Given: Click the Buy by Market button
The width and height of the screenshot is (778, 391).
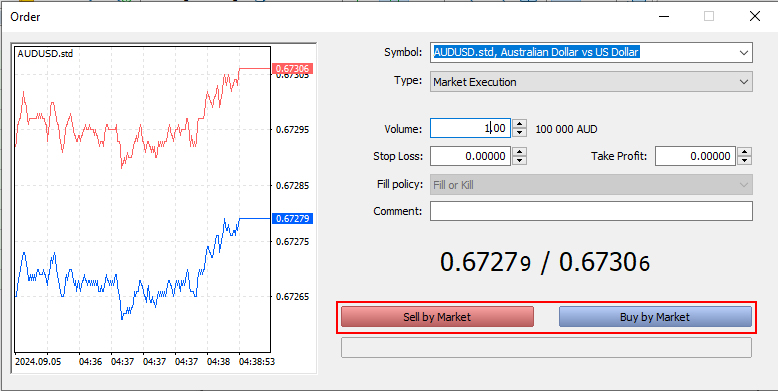Looking at the screenshot, I should 655,317.
